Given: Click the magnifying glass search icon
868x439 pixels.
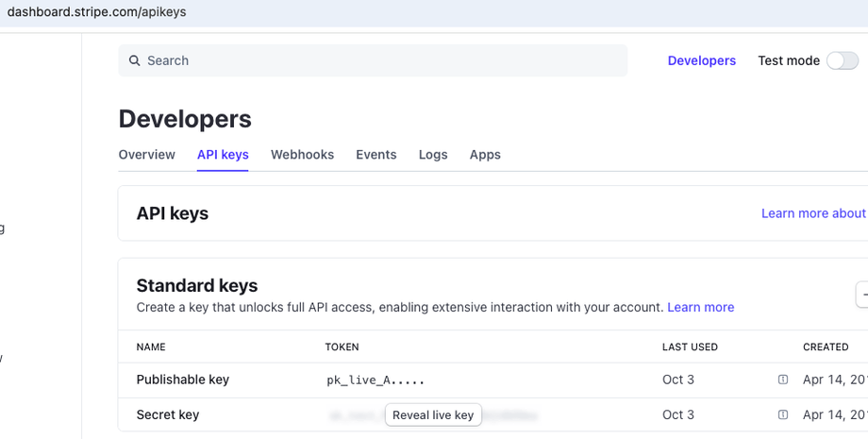Looking at the screenshot, I should click(x=135, y=60).
